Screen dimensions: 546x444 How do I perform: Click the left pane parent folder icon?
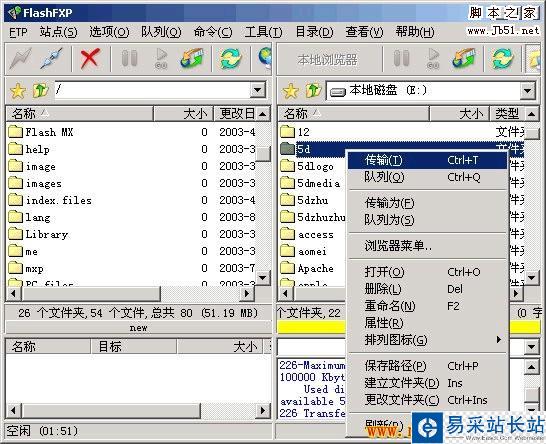click(40, 91)
